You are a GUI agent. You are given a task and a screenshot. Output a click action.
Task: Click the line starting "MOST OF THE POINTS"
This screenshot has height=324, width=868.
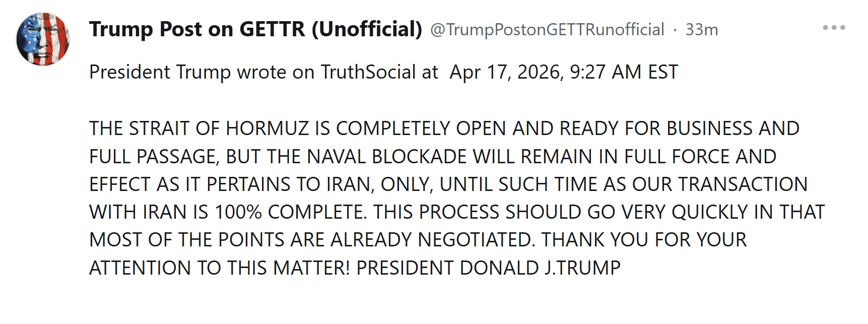click(x=417, y=239)
